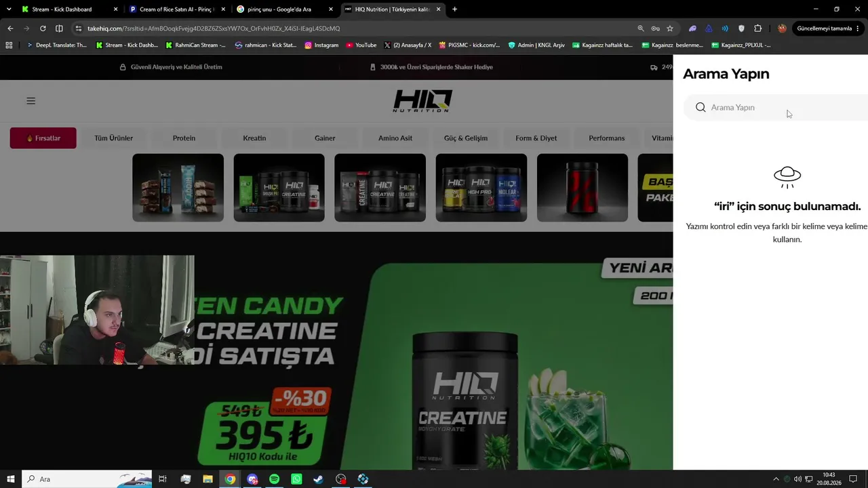Open Spotify from the taskbar
The width and height of the screenshot is (868, 488).
275,479
